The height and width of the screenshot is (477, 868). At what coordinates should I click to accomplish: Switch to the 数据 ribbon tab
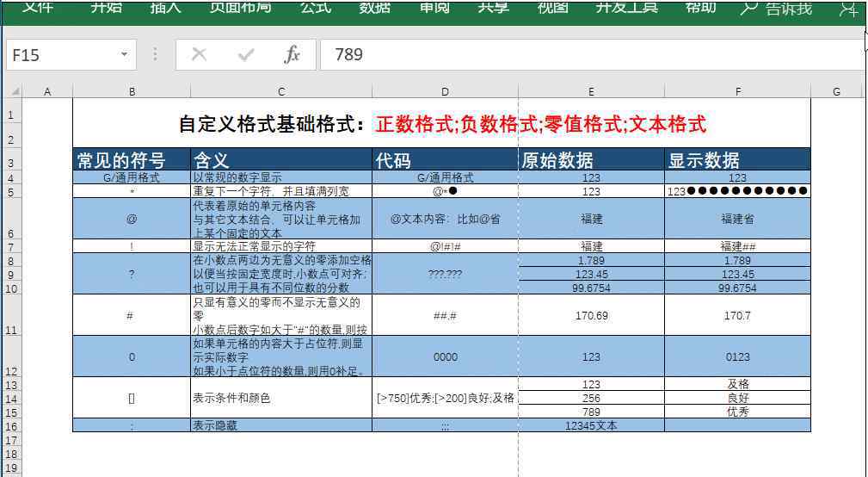(x=375, y=8)
